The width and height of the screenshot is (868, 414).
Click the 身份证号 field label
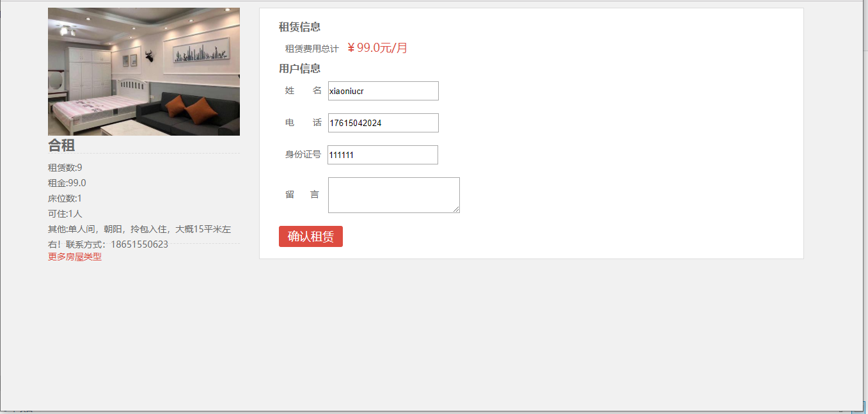click(303, 155)
